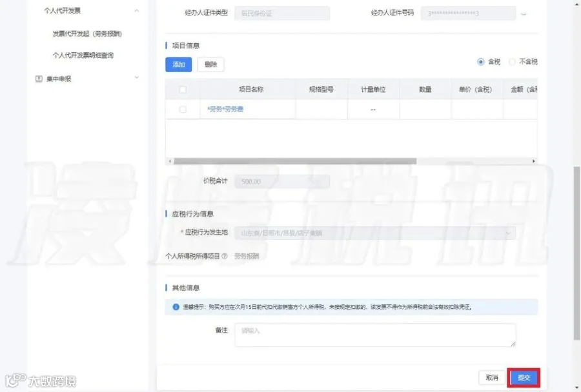Click the 劳务报酬 income item value

247,256
